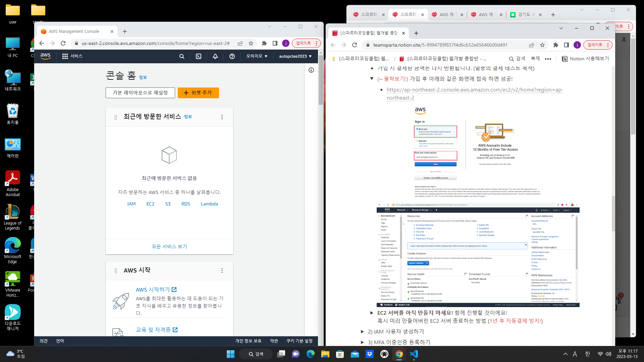
Task: Click Notion 검색 button
Action: 517,59
